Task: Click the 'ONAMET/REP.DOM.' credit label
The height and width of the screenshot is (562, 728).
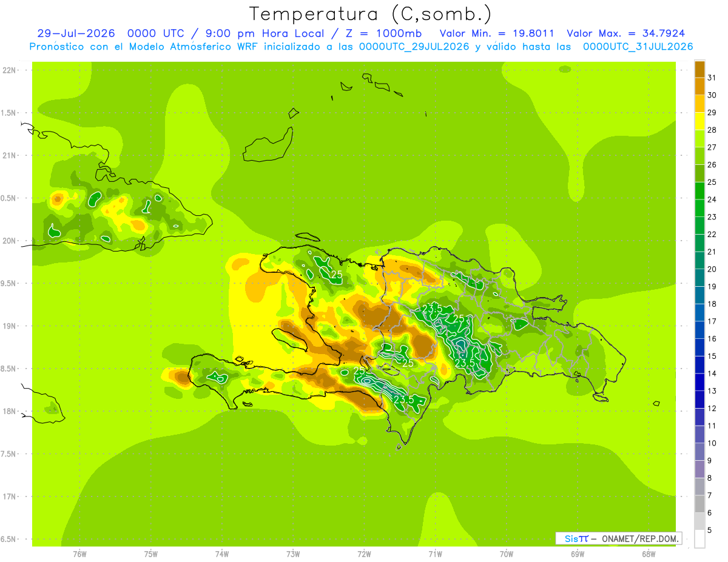Action: 641,538
